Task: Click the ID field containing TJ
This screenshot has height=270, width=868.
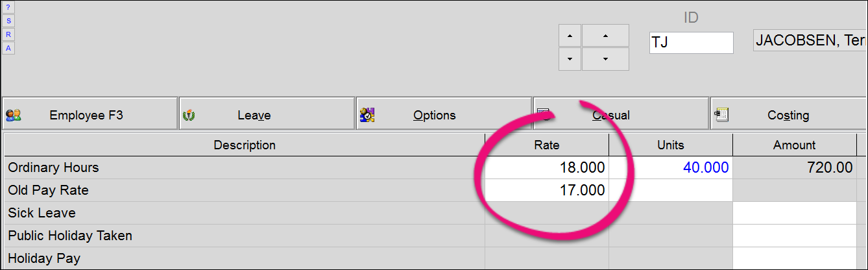Action: [692, 43]
